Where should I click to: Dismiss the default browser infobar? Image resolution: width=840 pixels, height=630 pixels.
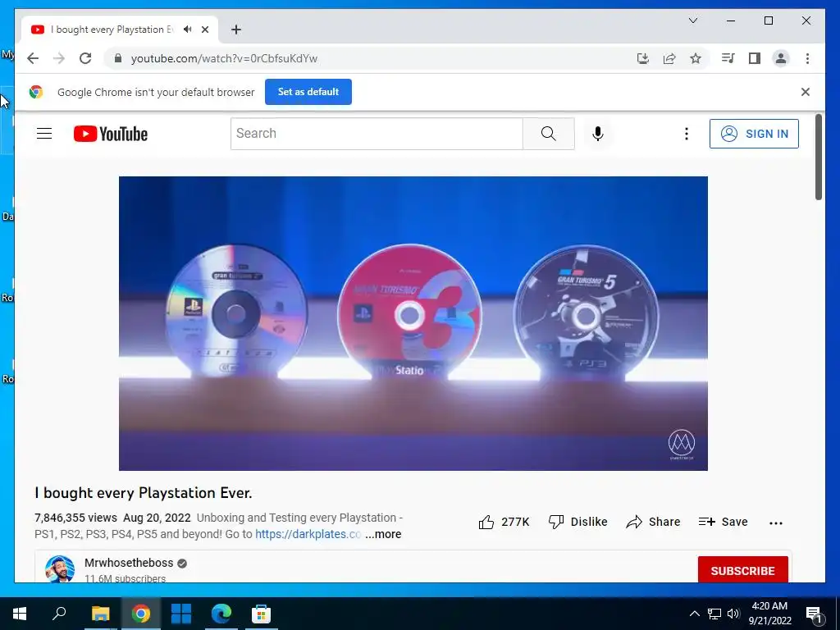[x=806, y=92]
